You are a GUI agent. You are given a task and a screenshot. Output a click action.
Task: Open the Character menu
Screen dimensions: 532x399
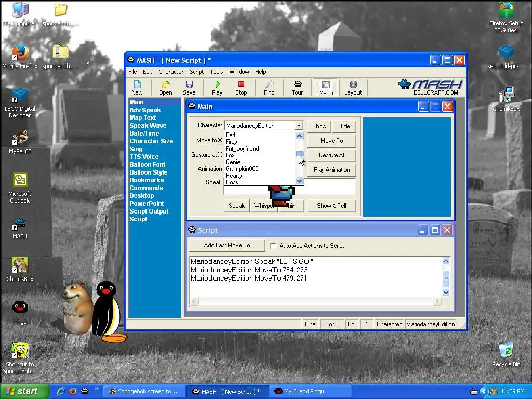coord(171,72)
